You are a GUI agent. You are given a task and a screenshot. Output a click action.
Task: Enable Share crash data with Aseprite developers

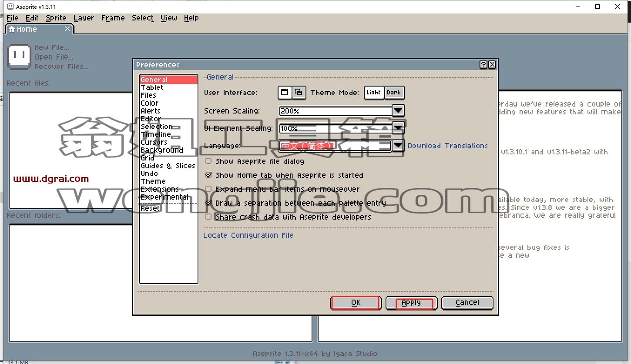208,217
